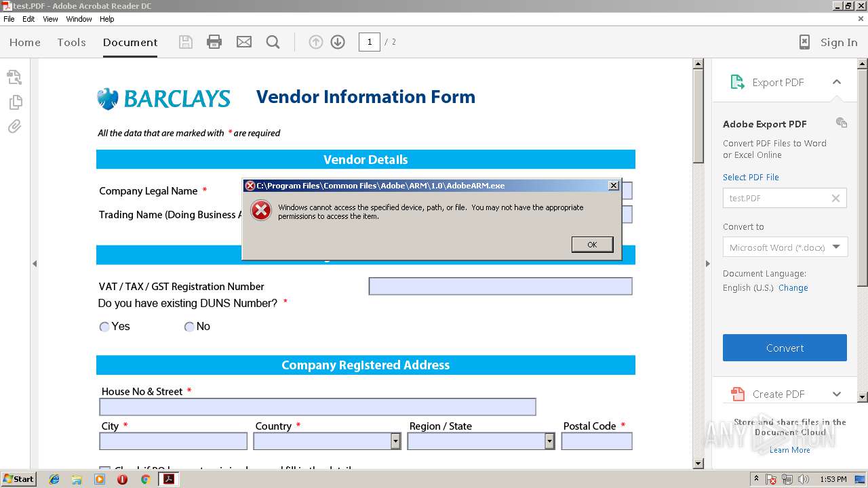Collapse the left navigation pane arrow
868x488 pixels.
[x=35, y=264]
